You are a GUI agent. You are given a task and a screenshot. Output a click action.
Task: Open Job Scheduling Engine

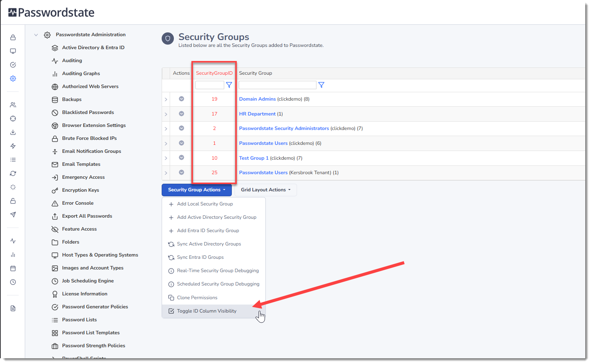click(x=88, y=281)
